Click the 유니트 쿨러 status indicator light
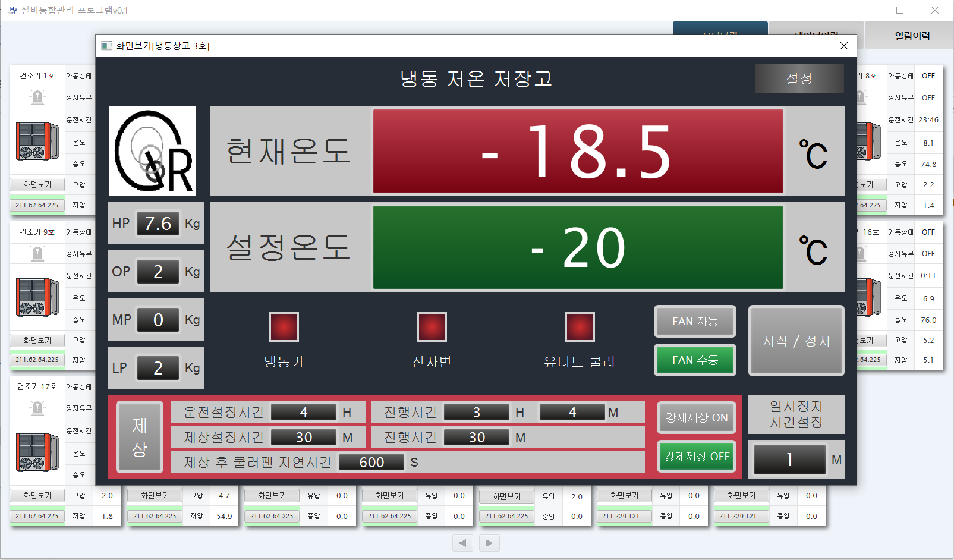 tap(580, 327)
